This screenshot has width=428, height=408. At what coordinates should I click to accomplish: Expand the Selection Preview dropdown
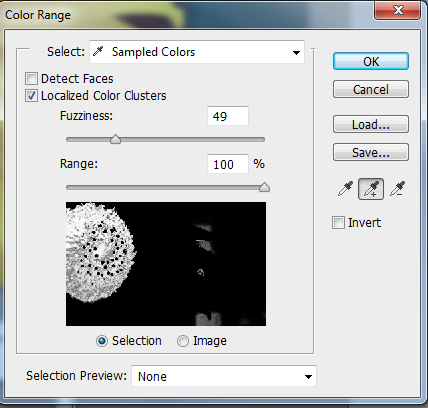tap(224, 376)
